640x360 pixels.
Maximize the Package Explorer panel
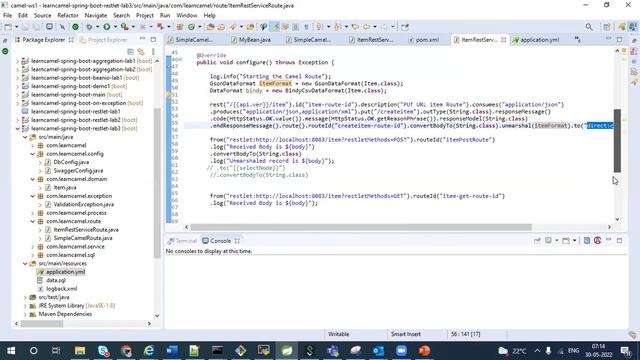click(153, 40)
